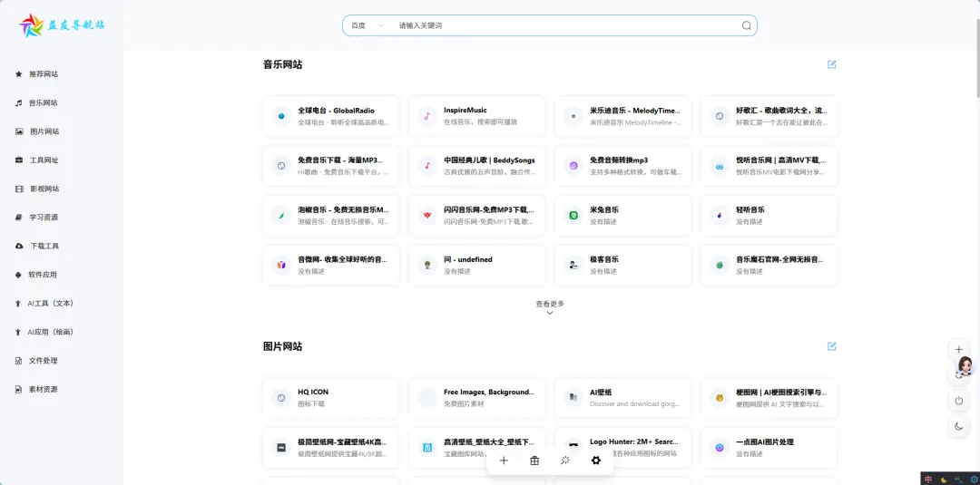The image size is (980, 485).
Task: Click 问 - undefined card icon
Action: (427, 266)
